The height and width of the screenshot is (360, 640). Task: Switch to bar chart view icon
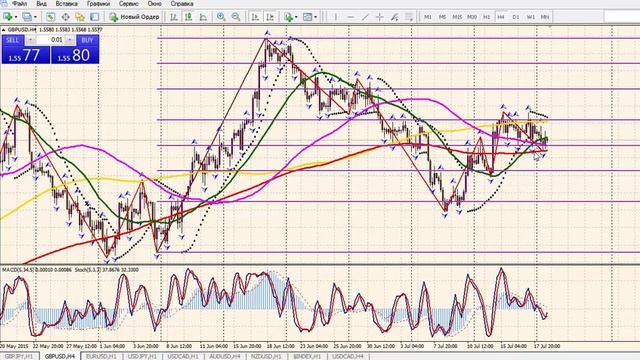174,17
